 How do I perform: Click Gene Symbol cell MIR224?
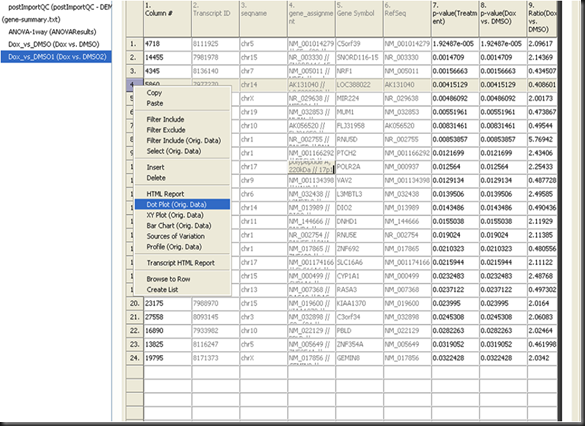359,98
